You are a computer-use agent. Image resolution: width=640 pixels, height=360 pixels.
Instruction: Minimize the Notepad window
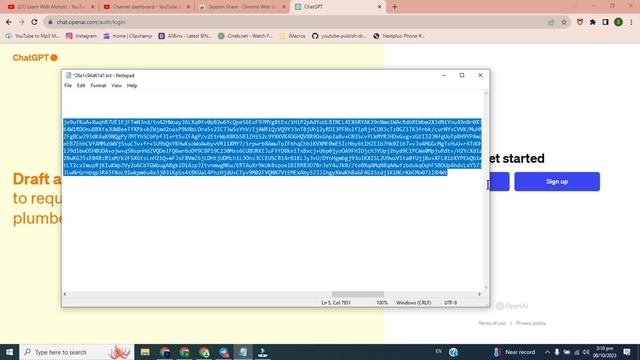click(x=444, y=76)
